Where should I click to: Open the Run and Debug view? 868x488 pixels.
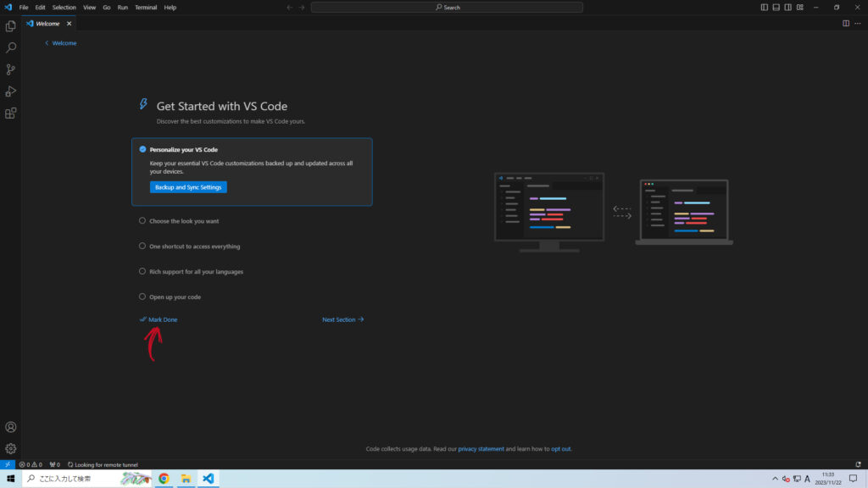10,91
